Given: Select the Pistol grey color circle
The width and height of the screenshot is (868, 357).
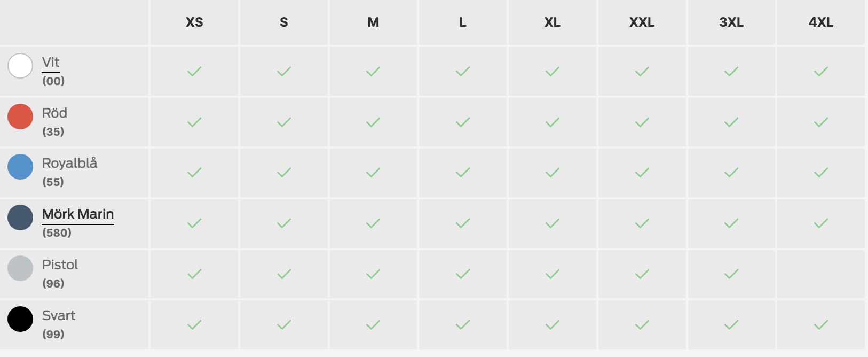Looking at the screenshot, I should click(x=20, y=268).
